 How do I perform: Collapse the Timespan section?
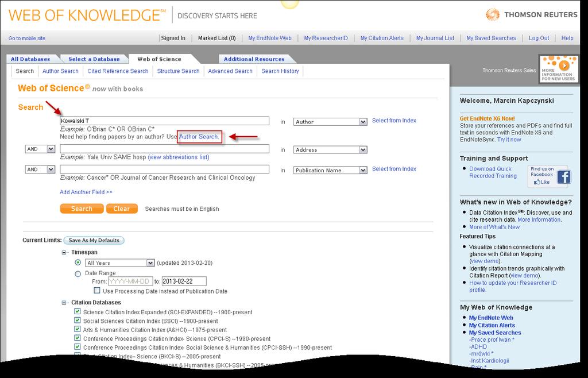64,252
